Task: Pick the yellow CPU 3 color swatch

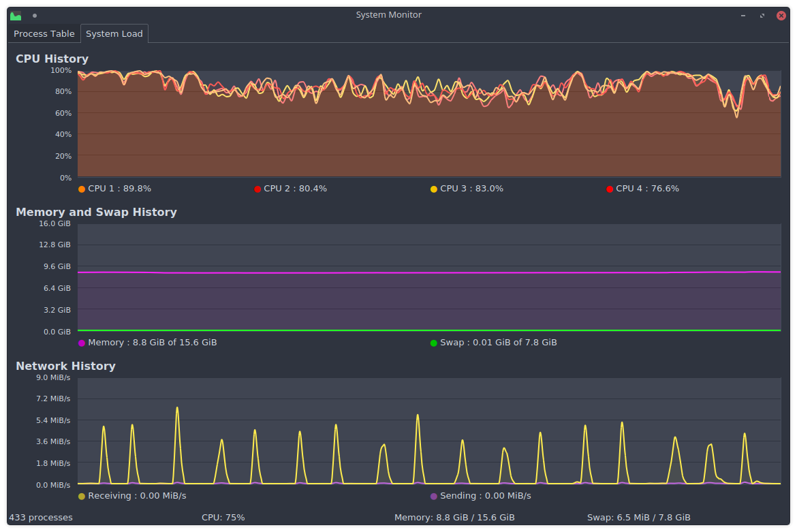Action: pyautogui.click(x=434, y=189)
